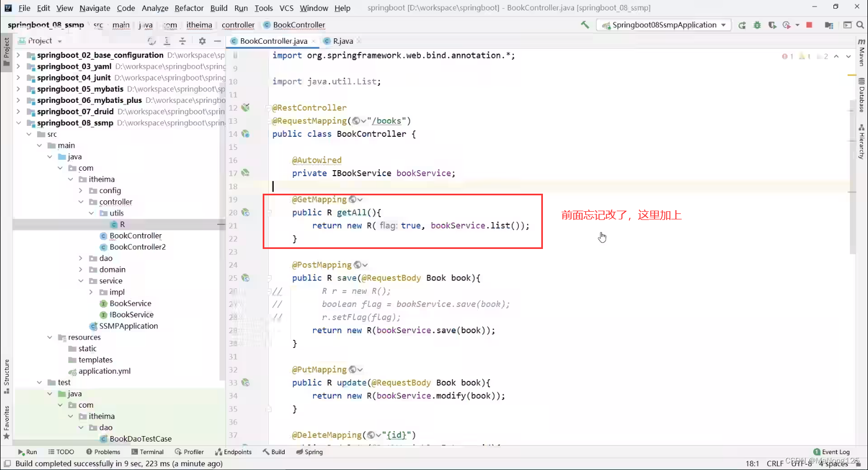The image size is (868, 470).
Task: Click Collapse All icon in Project panel
Action: coord(182,41)
